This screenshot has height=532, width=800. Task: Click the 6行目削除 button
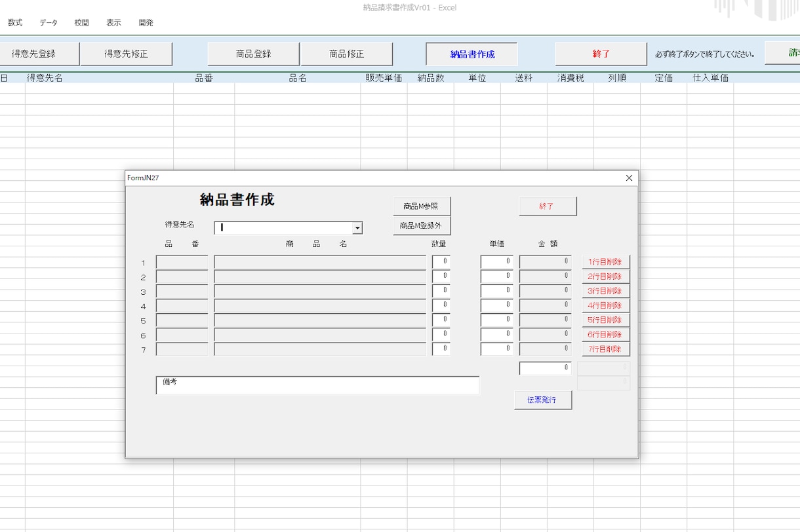point(606,335)
